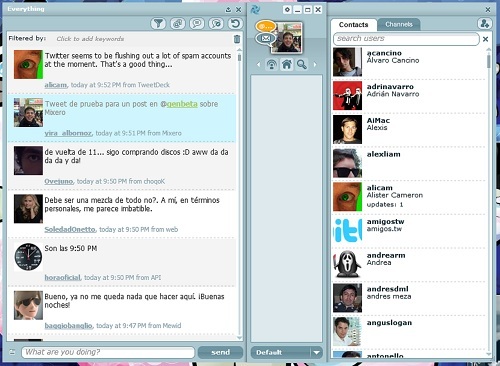Open the envelope messages bubble
This screenshot has width=500, height=366.
coord(266,38)
